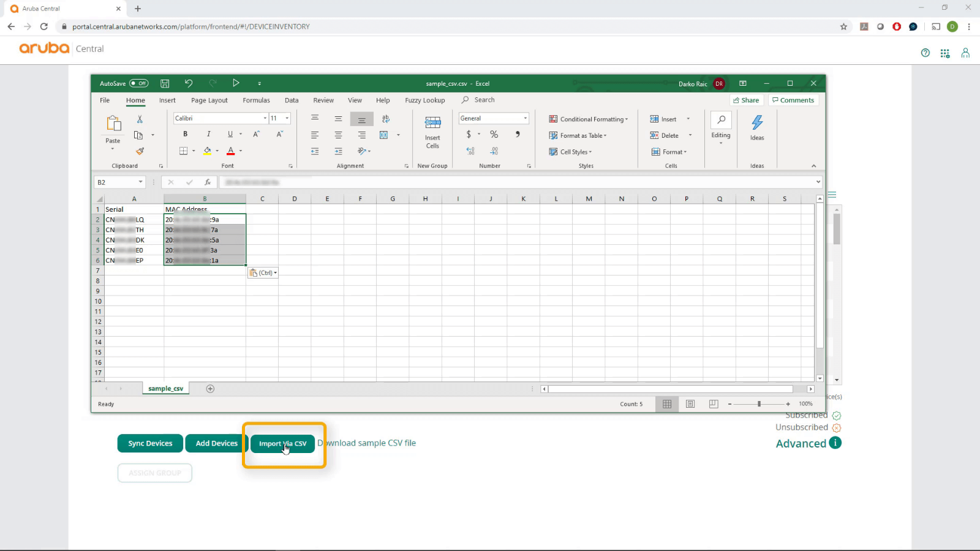The image size is (980, 551).
Task: Switch to the Formulas ribbon tab
Action: pos(256,100)
